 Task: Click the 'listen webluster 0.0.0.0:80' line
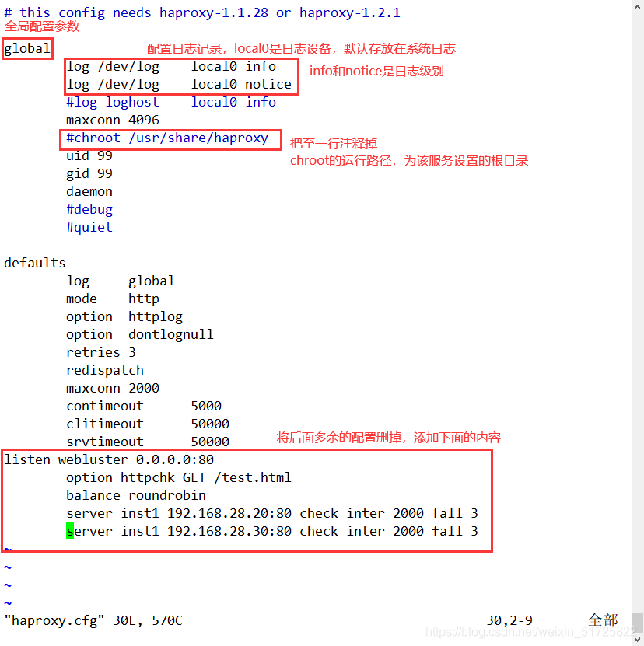tap(109, 459)
